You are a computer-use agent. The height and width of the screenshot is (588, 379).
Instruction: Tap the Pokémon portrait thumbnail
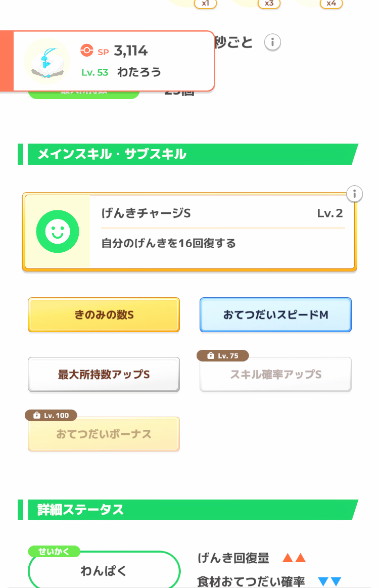click(47, 61)
